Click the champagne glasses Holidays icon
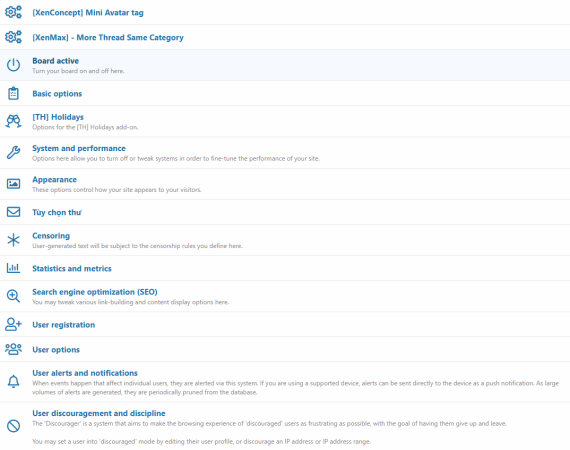Viewport: 570px width, 450px height. coord(13,121)
